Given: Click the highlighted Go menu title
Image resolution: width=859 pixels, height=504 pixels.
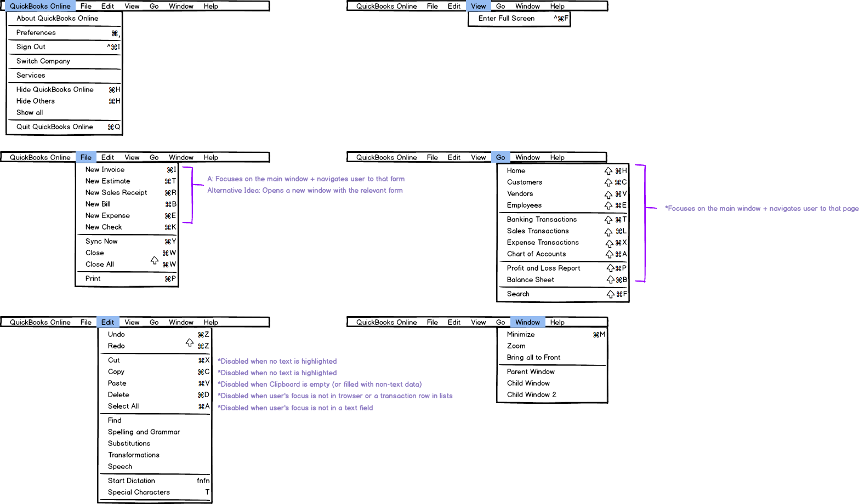Looking at the screenshot, I should (500, 157).
